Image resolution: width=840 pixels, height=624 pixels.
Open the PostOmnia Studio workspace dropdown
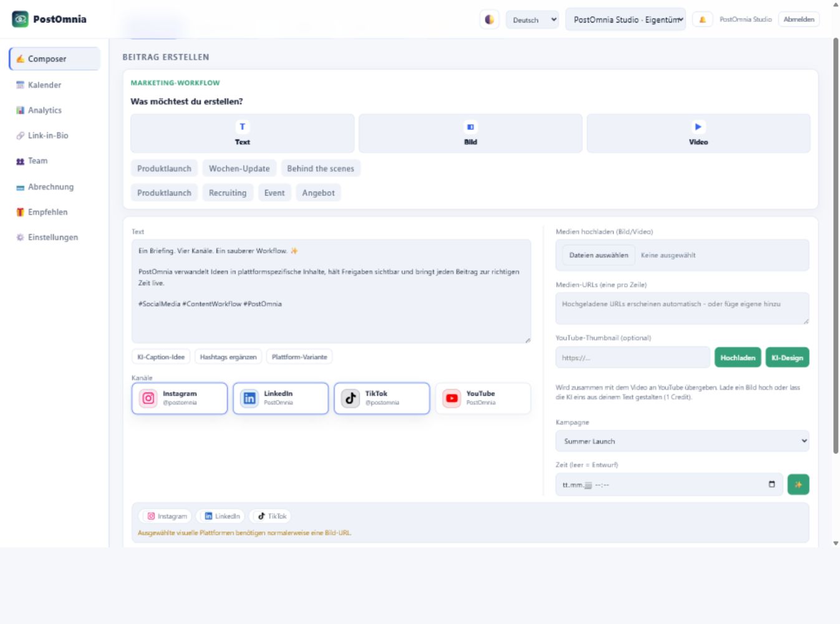point(625,20)
